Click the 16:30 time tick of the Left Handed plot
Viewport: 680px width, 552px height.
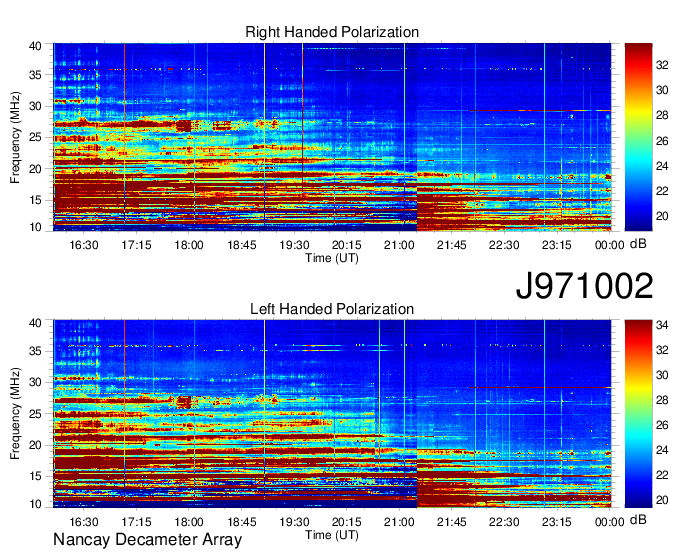pyautogui.click(x=84, y=522)
